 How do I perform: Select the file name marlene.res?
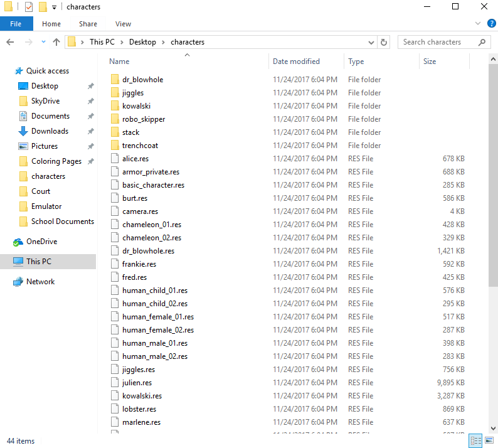(x=141, y=422)
